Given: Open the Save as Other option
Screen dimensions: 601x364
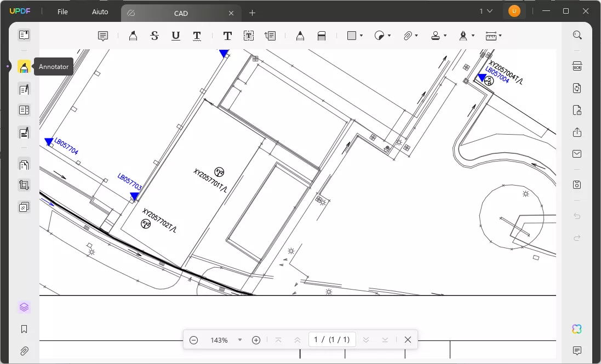Looking at the screenshot, I should [577, 185].
